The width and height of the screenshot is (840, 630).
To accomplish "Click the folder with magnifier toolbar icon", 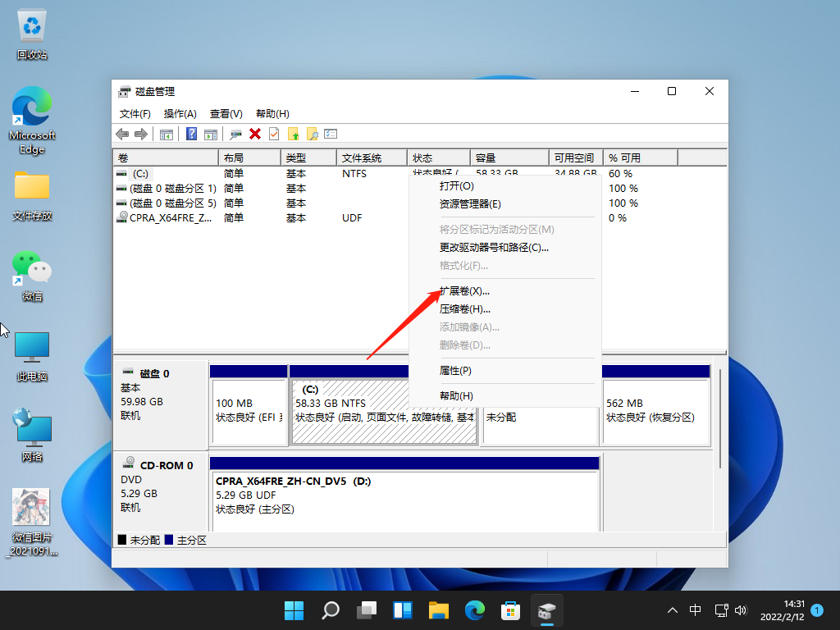I will [x=312, y=134].
